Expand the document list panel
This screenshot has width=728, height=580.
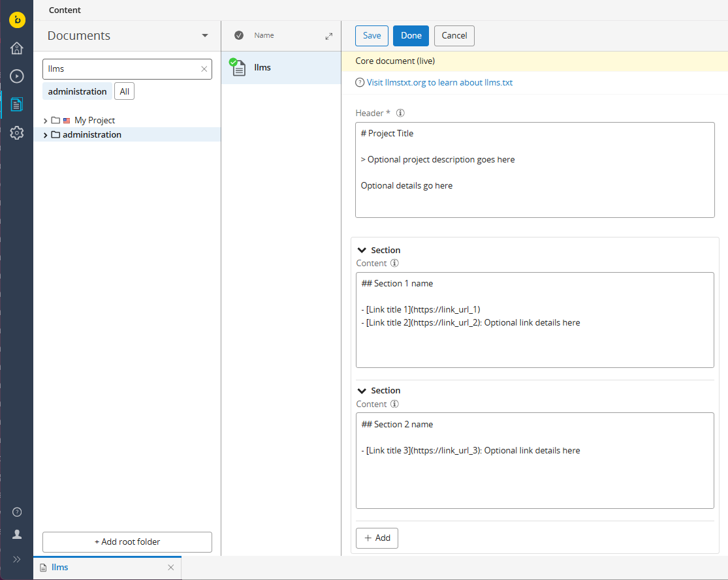point(328,37)
